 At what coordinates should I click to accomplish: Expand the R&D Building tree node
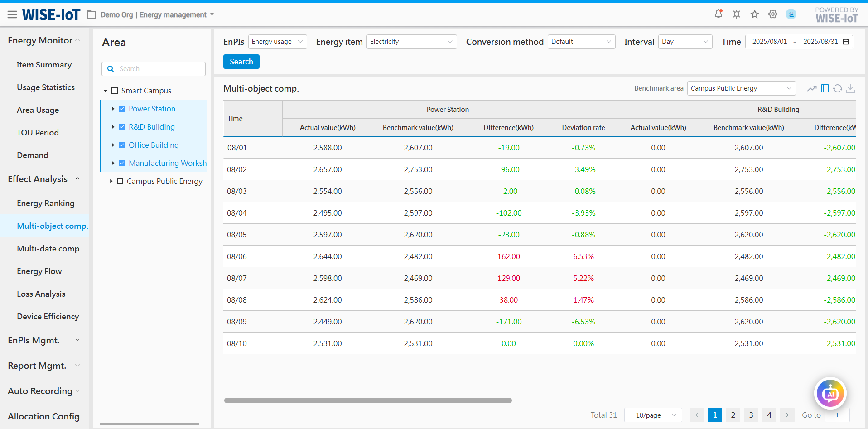pos(113,127)
